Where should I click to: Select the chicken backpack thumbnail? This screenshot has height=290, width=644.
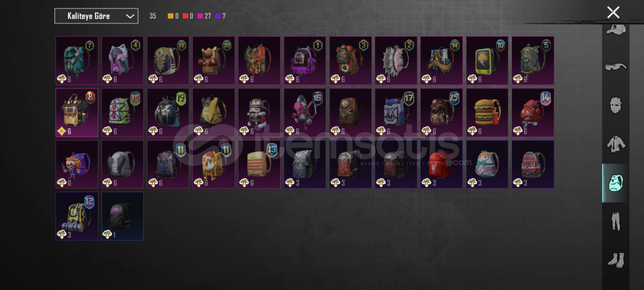(x=214, y=164)
